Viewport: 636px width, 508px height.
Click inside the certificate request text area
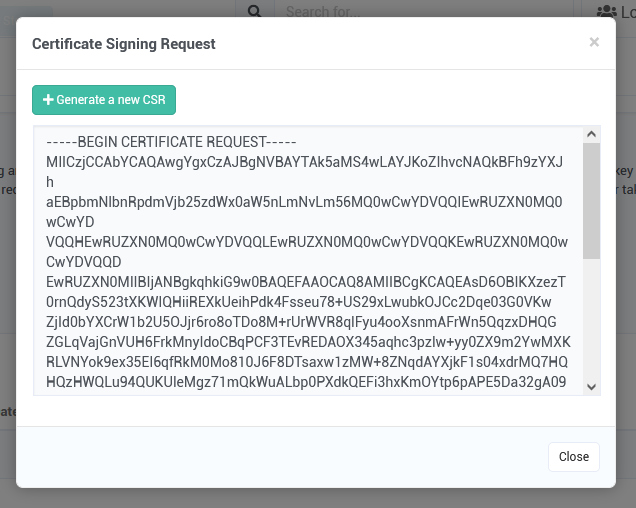308,261
